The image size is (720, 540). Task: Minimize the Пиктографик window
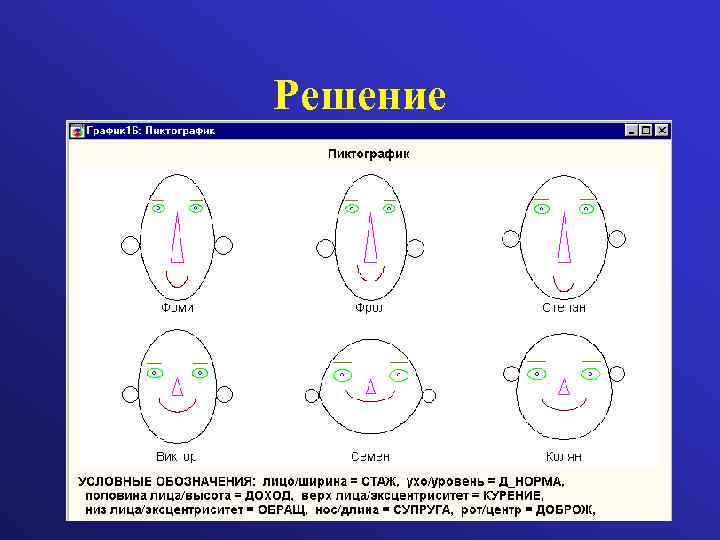632,130
